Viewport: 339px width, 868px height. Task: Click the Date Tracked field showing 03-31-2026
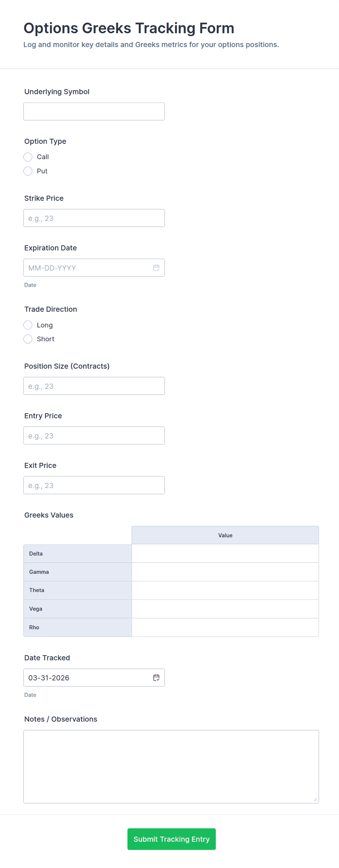(x=87, y=678)
